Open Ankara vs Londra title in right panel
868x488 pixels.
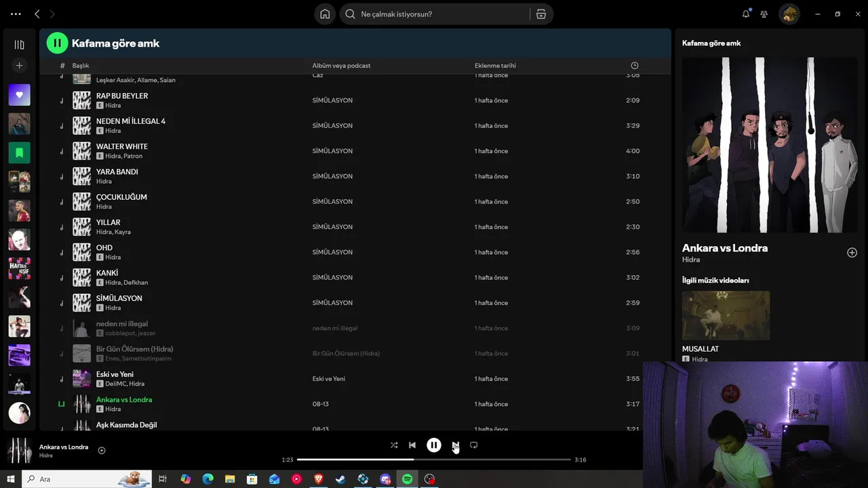pyautogui.click(x=725, y=248)
